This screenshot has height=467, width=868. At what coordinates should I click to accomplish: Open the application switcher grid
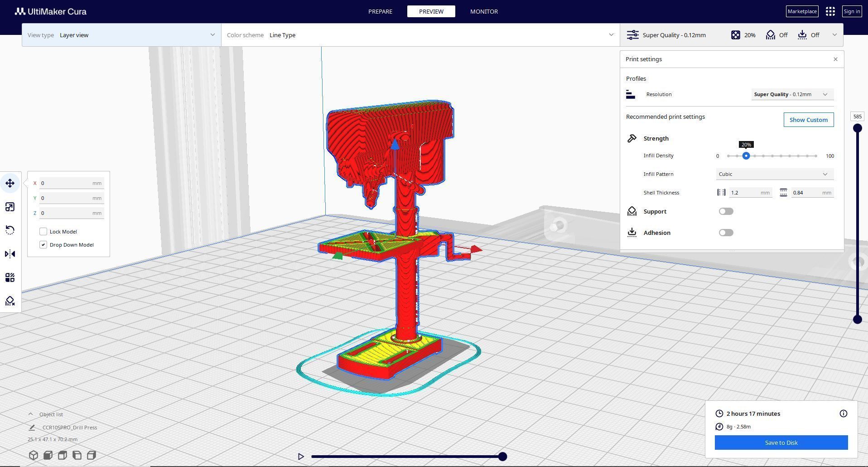[830, 11]
